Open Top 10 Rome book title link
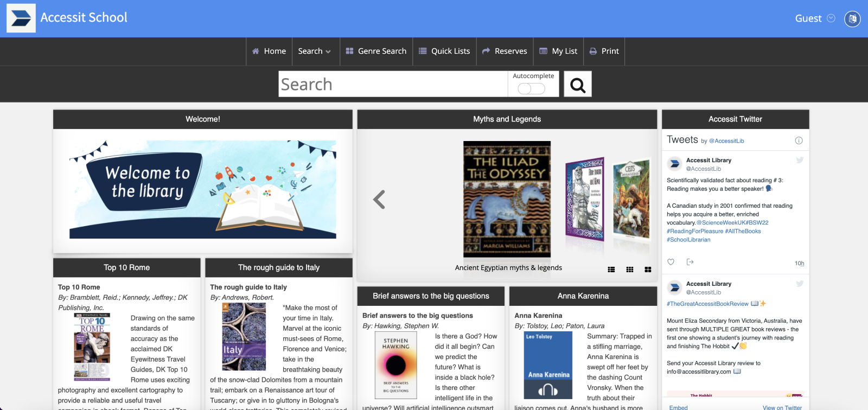 pyautogui.click(x=79, y=287)
